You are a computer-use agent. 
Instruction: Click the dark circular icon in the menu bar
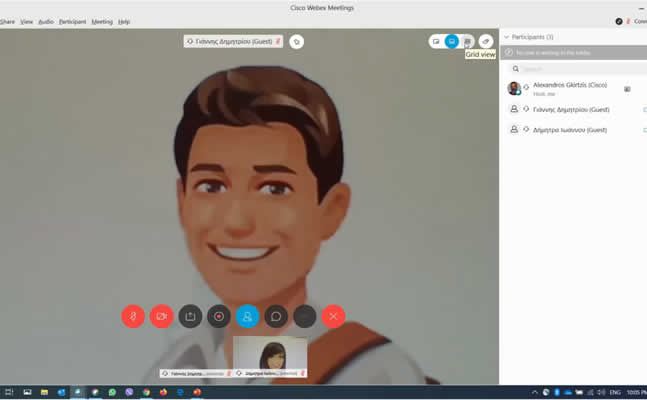click(619, 21)
